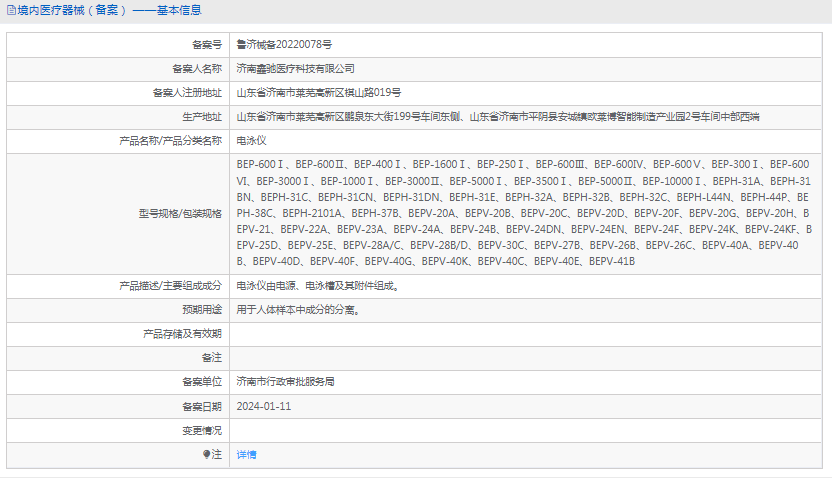This screenshot has height=479, width=832.
Task: Click the model list starting BEP-600Ⅰ
Action: coord(524,213)
